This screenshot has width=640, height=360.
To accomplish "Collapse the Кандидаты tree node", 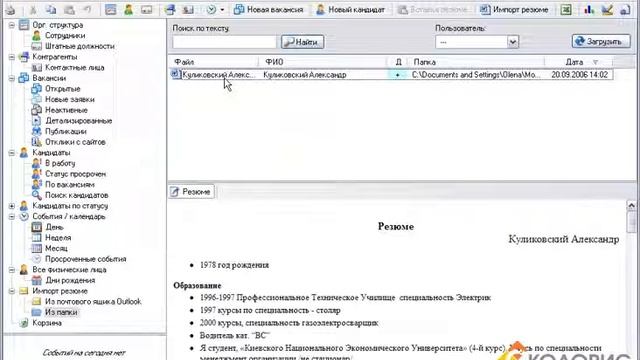I will pos(12,153).
